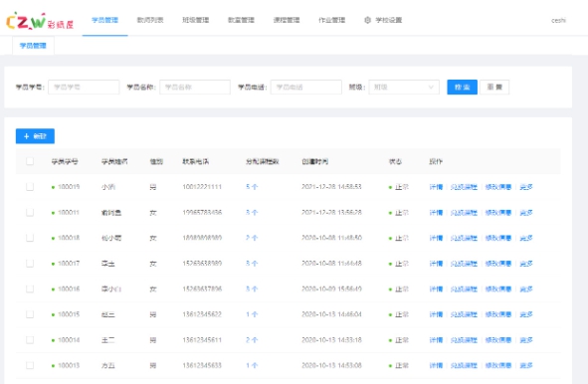Click phone number 13612345611

point(202,340)
